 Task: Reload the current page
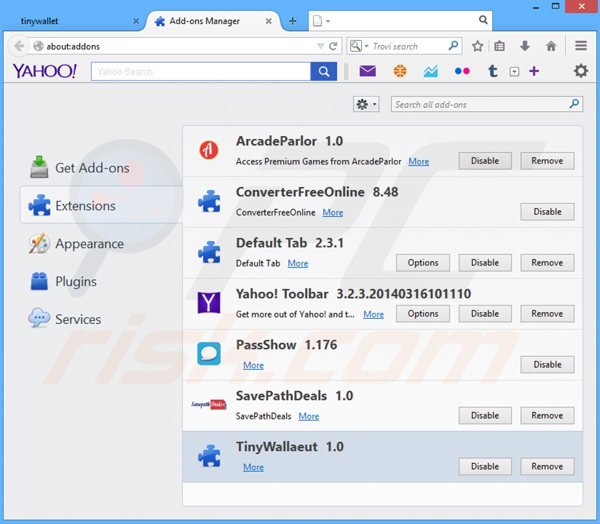(x=333, y=46)
